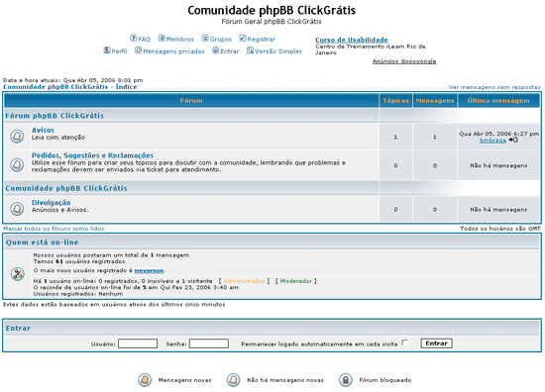Click the Versão Simples icon

click(x=251, y=50)
